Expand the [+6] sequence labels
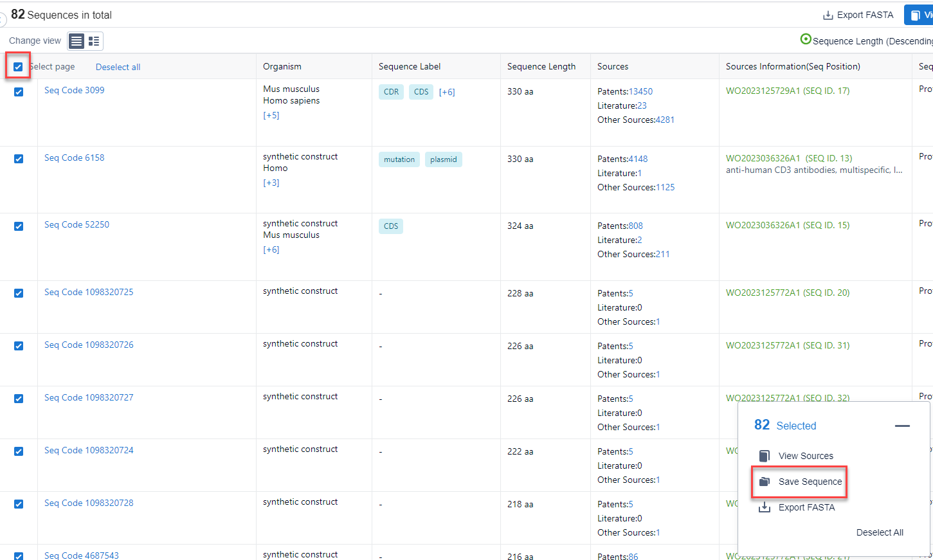This screenshot has height=560, width=933. [447, 92]
